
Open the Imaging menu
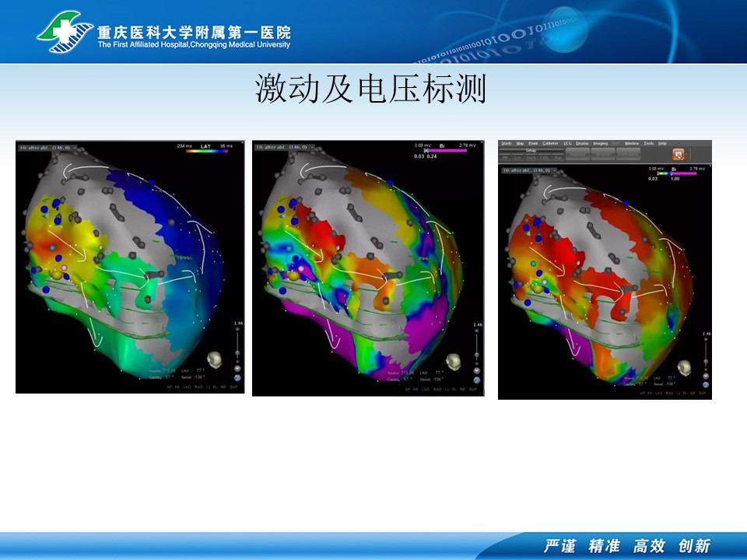(600, 143)
